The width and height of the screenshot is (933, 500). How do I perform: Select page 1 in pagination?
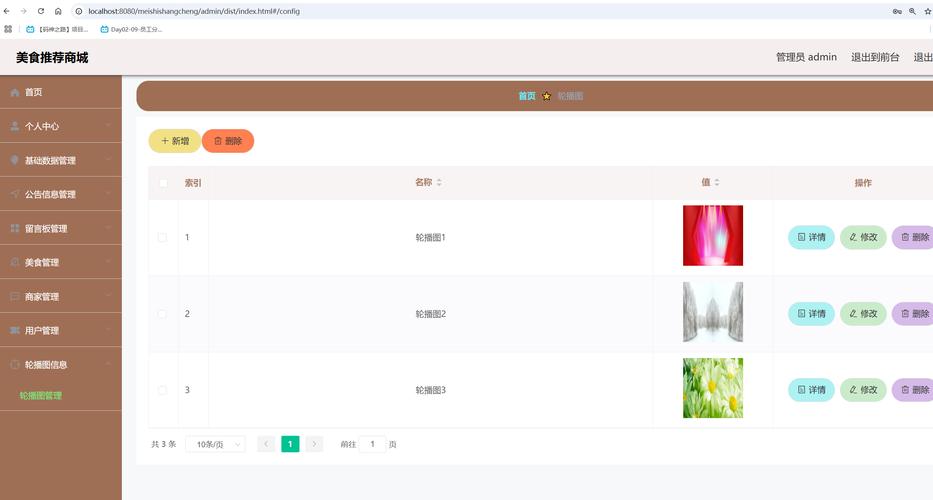pyautogui.click(x=290, y=444)
